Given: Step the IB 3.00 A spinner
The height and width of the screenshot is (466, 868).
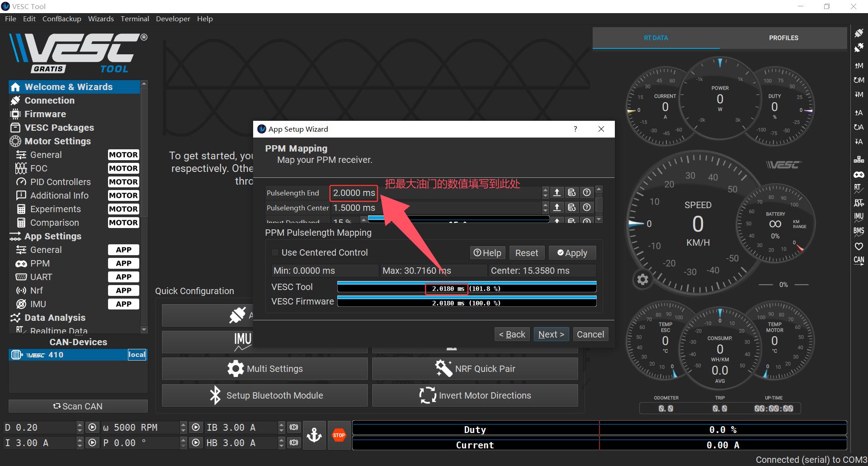Looking at the screenshot, I should click(x=281, y=428).
